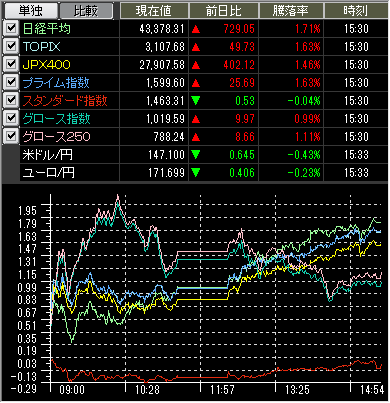Click the red up arrow for グロース250
Screen dimensions: 390x403
[x=196, y=137]
